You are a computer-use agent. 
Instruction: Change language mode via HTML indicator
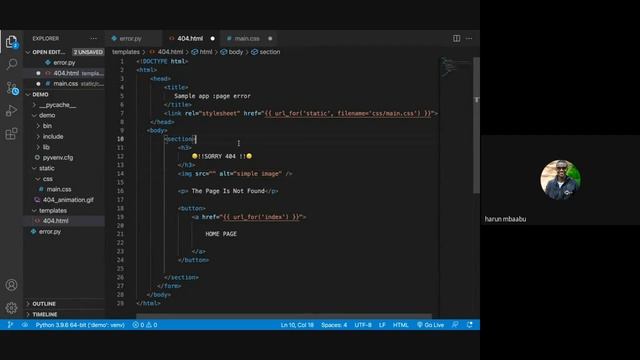(x=400, y=325)
